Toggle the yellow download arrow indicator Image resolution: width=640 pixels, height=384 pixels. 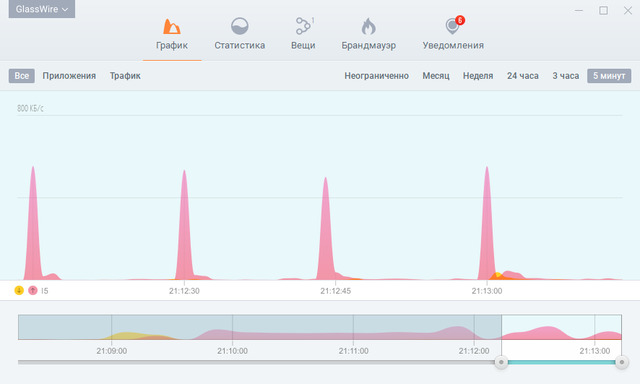coord(19,291)
